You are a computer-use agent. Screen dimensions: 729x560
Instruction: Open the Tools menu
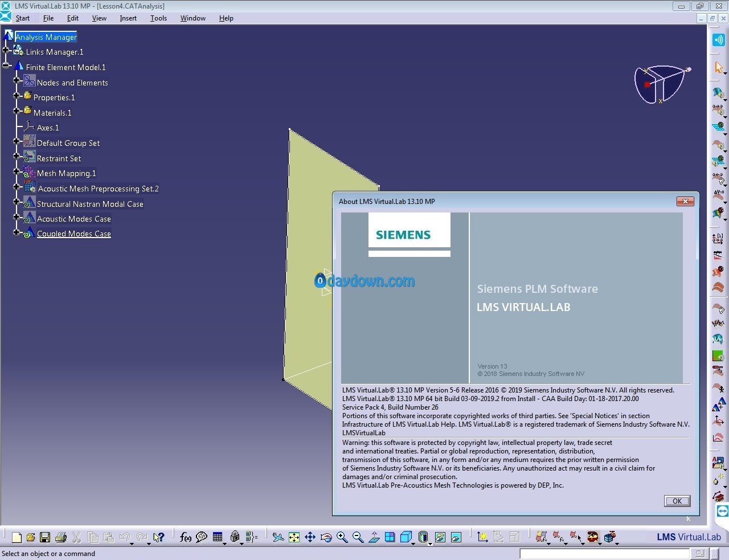158,18
